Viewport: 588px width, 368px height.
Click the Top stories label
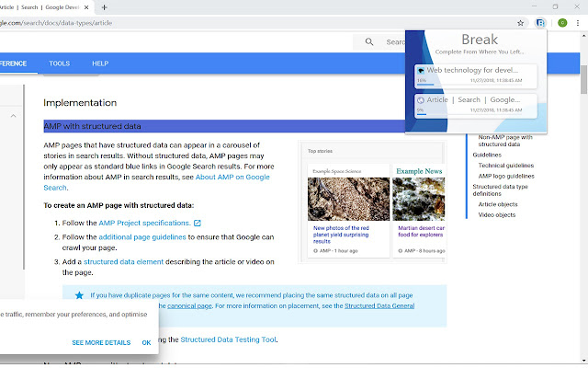click(x=320, y=151)
